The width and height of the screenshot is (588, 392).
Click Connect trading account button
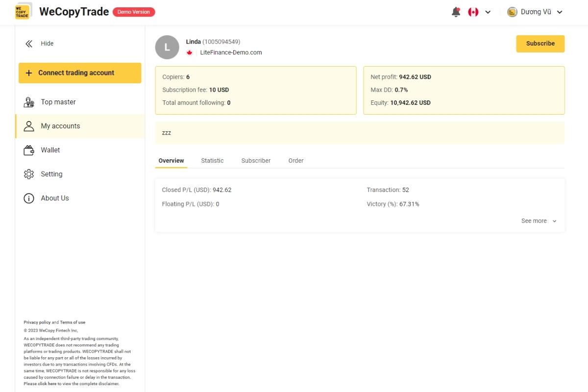pyautogui.click(x=80, y=73)
